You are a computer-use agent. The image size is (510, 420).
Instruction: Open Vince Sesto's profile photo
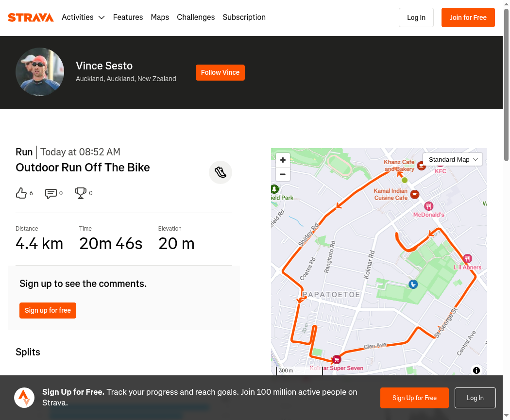(40, 72)
